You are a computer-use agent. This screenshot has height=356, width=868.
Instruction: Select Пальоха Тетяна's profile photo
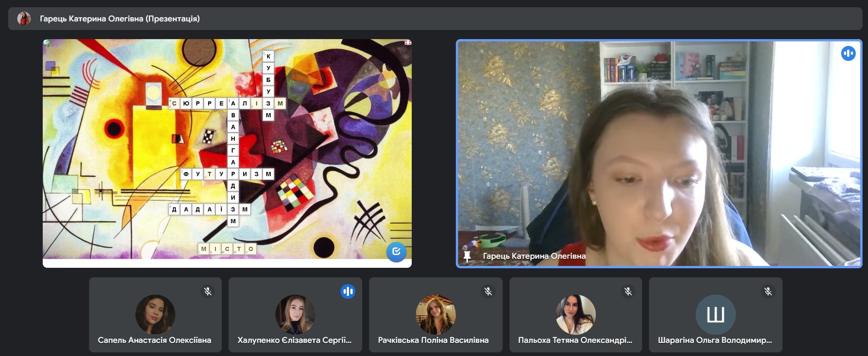(x=576, y=315)
